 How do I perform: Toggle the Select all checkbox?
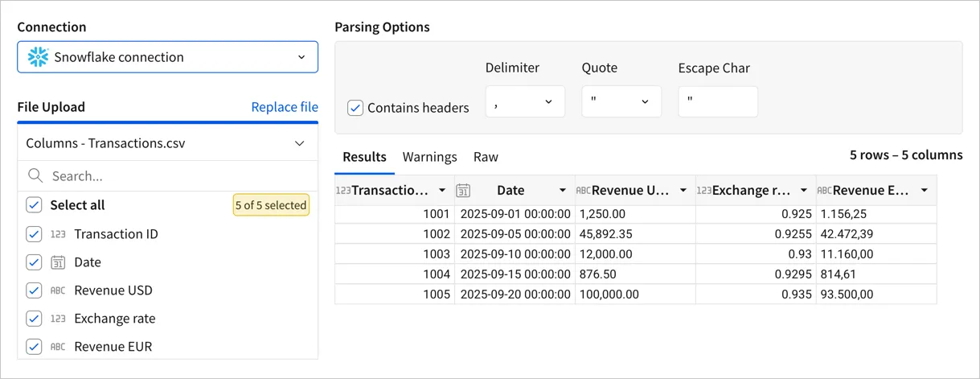pos(34,205)
